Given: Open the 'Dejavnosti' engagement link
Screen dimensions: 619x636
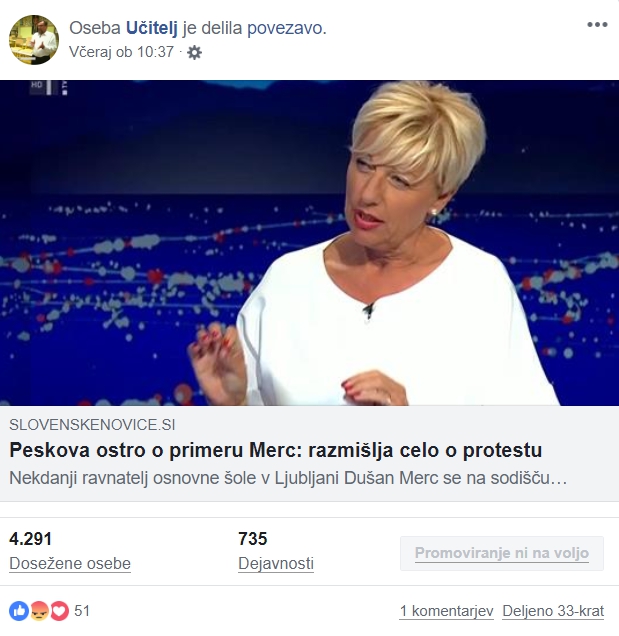Looking at the screenshot, I should click(x=276, y=563).
